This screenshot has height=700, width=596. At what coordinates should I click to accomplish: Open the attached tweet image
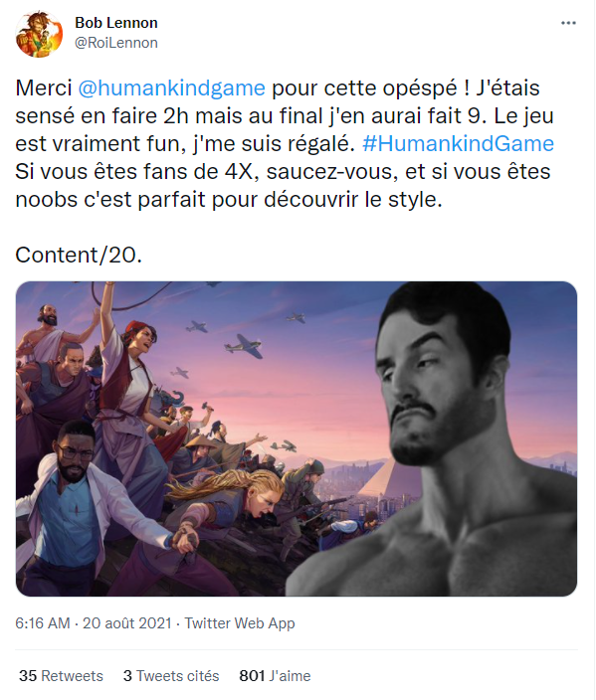point(297,438)
